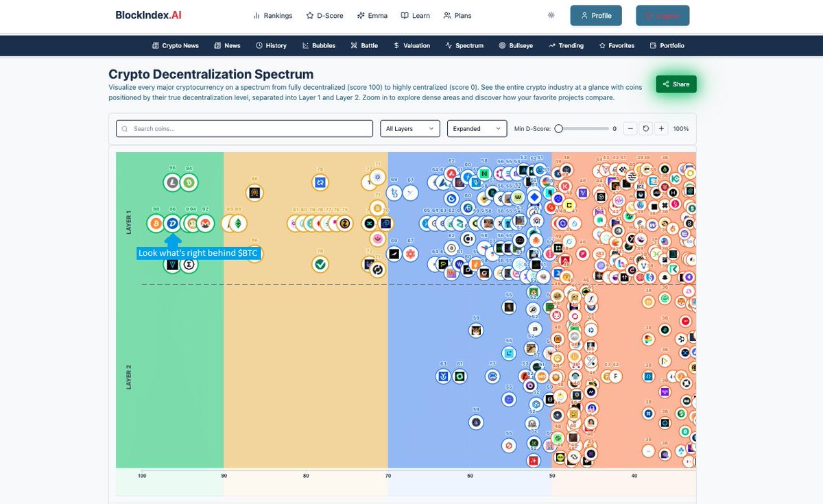This screenshot has width=823, height=504.
Task: Click the LAYER 2 axis label
Action: coord(128,377)
